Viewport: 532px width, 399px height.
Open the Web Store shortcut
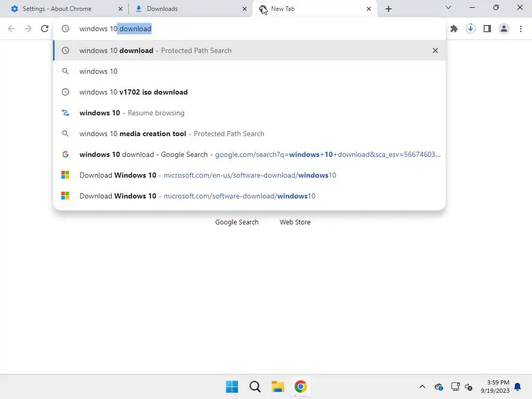[295, 222]
